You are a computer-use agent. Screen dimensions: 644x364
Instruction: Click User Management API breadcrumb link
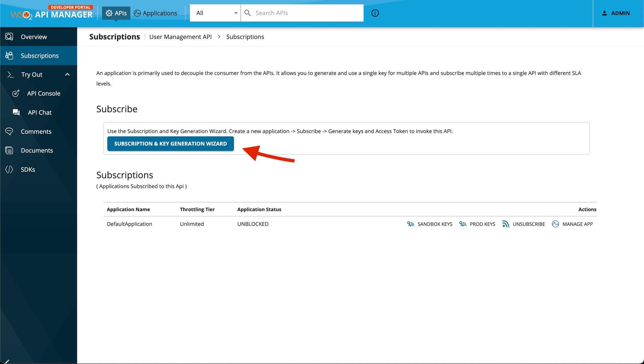tap(180, 37)
